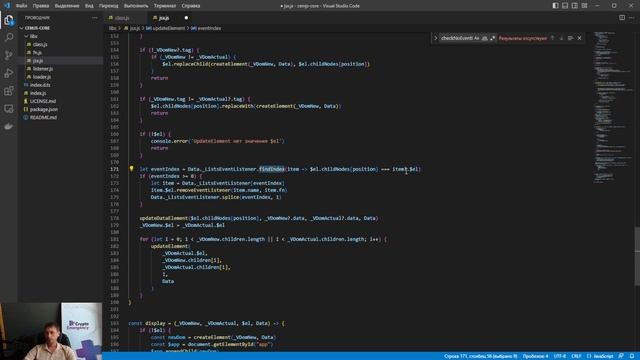This screenshot has height=360, width=640.
Task: Open notifications bell in status bar
Action: point(632,356)
